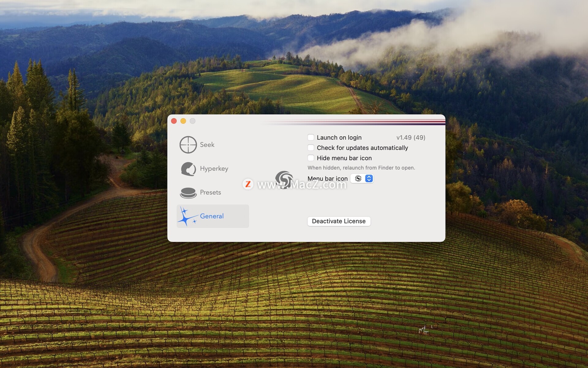Switch to the Hyperkey tab
The width and height of the screenshot is (588, 368).
click(x=214, y=169)
